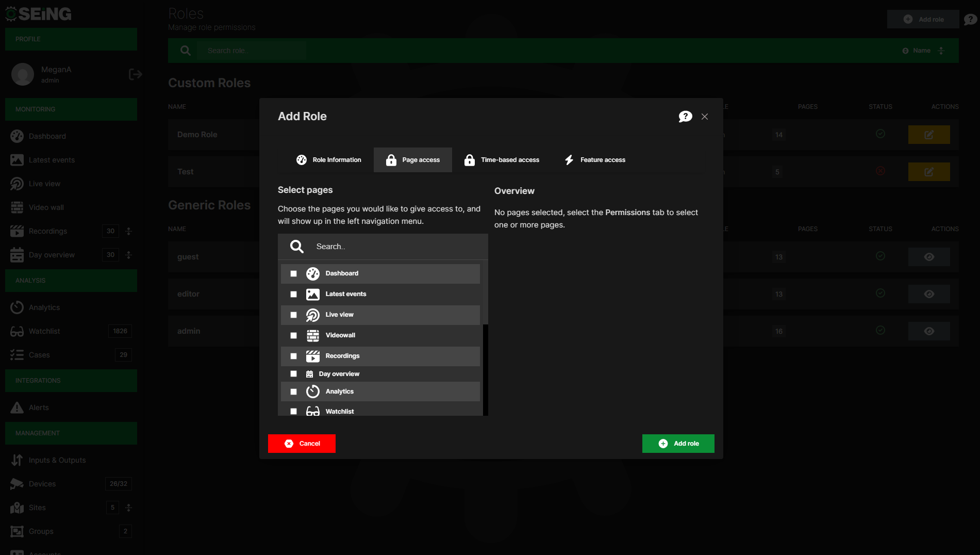Open Latest events in the sidebar
The width and height of the screenshot is (980, 555).
(x=52, y=160)
